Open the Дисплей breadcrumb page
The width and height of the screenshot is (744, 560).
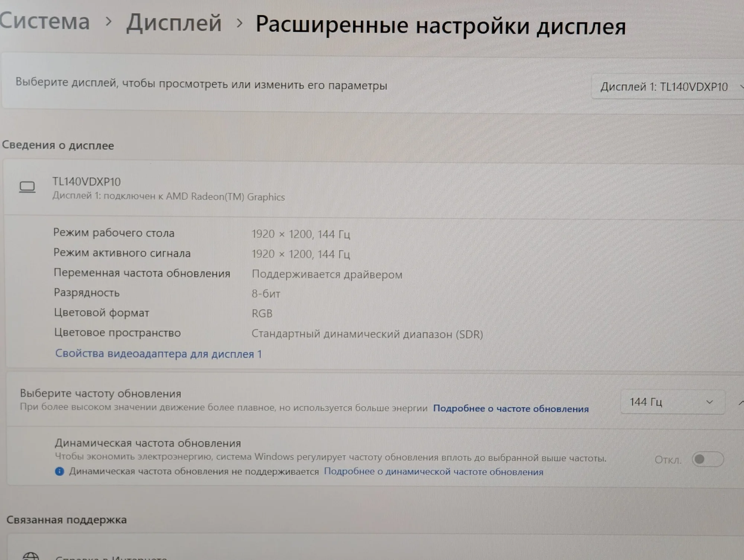[x=174, y=23]
